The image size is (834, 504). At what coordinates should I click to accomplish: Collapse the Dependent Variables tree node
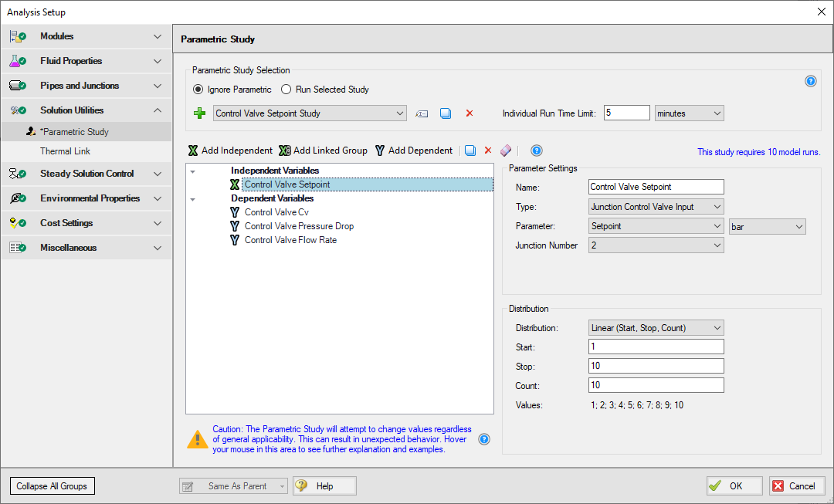coord(192,199)
